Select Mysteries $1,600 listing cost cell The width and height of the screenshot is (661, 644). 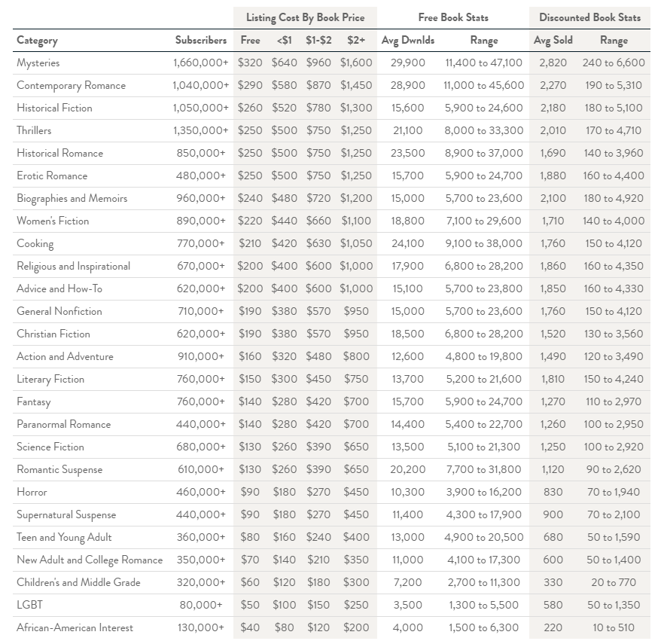tap(356, 63)
